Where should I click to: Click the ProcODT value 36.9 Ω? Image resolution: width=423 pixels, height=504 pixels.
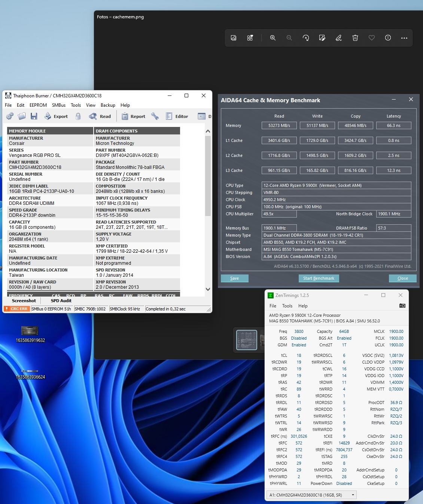click(x=396, y=403)
